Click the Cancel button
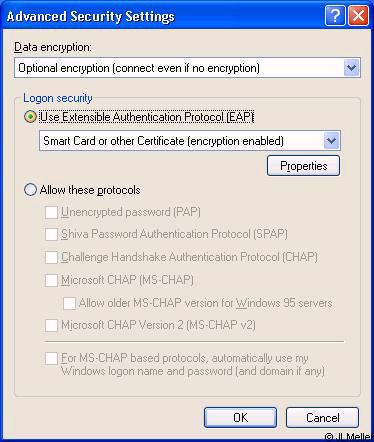Viewport: 374px width, 442px height. (322, 418)
